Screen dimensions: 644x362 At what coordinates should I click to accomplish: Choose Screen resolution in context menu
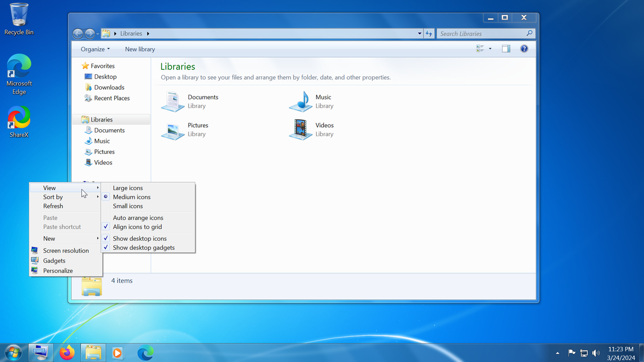coord(66,250)
